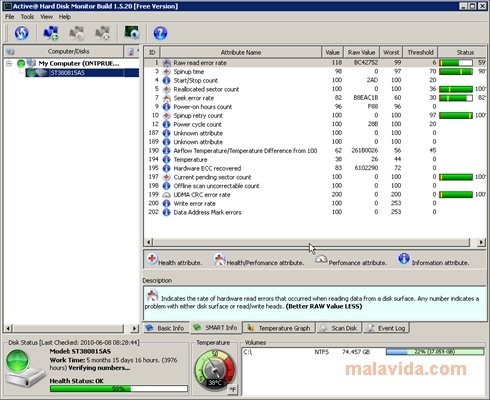Click the monitor preferences toolbar icon
Screen dimensions: 490x400
pyautogui.click(x=131, y=33)
